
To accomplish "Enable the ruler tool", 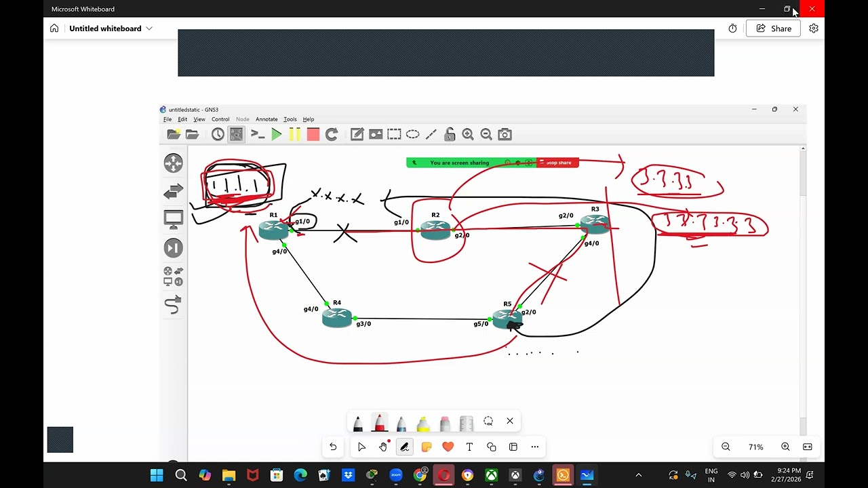I will tap(467, 424).
